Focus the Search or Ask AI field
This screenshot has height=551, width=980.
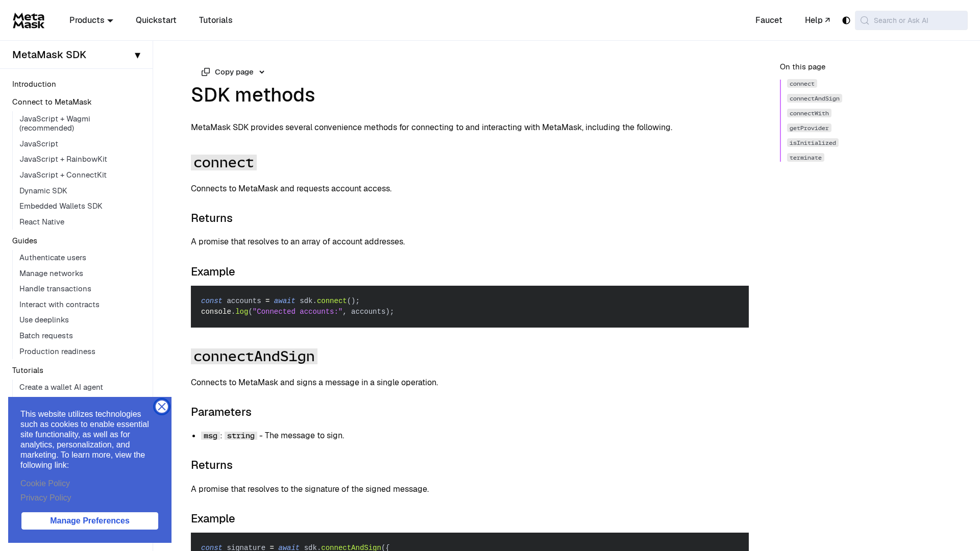click(911, 20)
